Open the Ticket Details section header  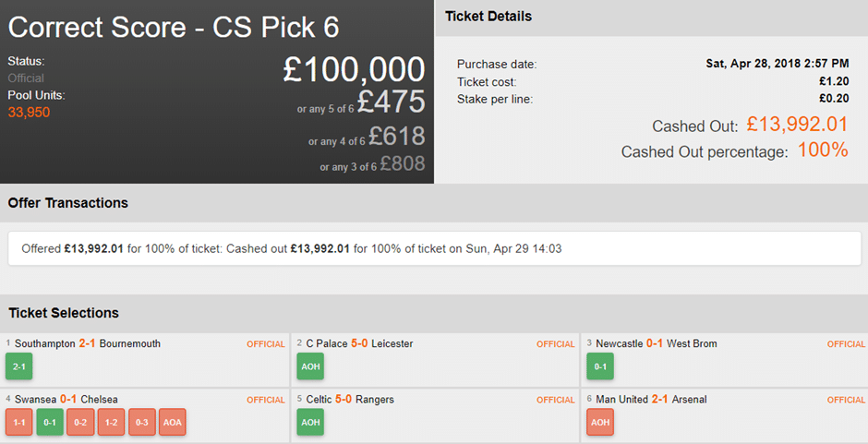click(488, 17)
